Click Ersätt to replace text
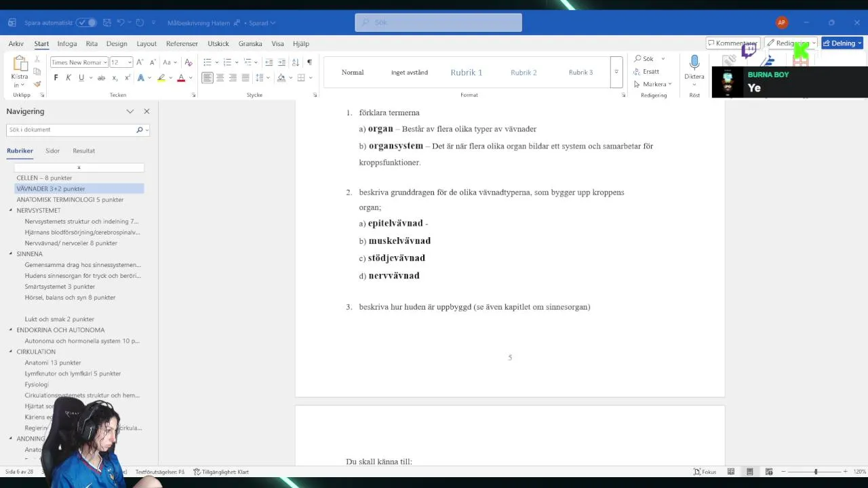The width and height of the screenshot is (868, 488). 646,71
